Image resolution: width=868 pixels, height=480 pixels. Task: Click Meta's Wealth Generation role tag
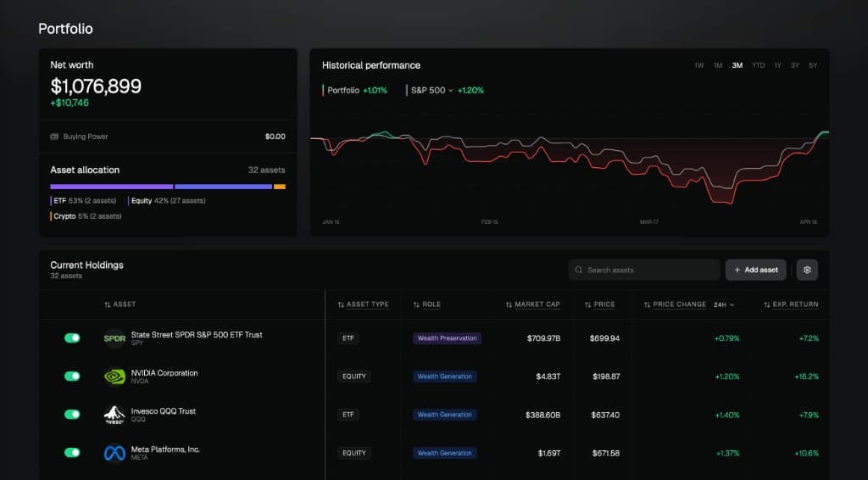tap(444, 453)
